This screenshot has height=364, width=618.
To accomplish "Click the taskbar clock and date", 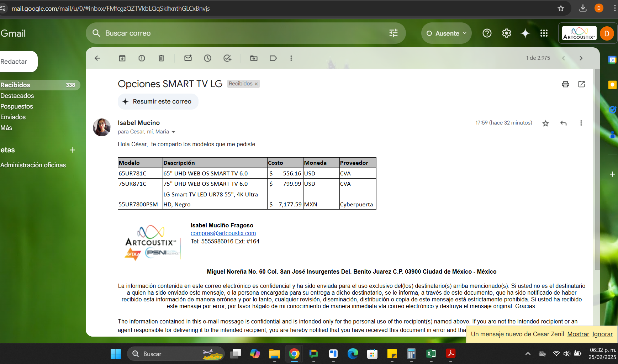I will 602,354.
